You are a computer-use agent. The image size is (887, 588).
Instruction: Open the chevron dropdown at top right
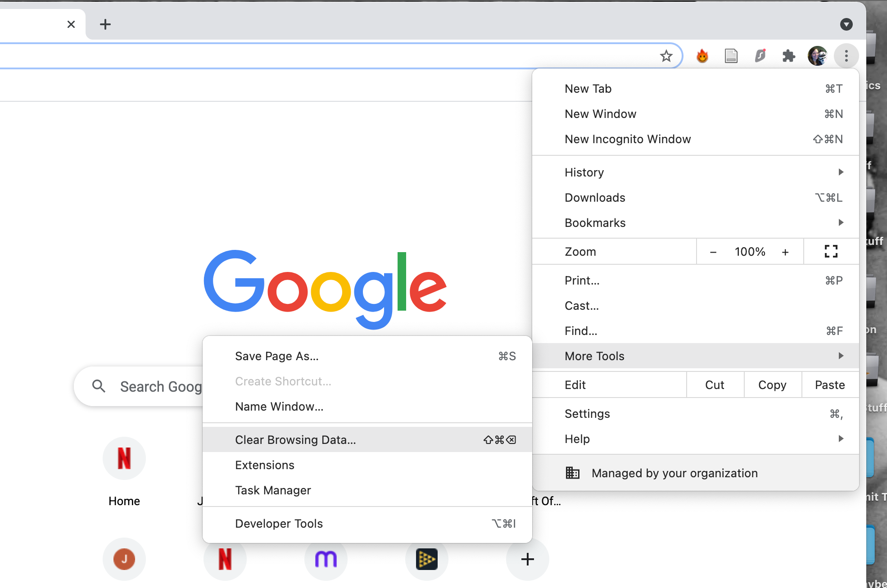point(846,24)
